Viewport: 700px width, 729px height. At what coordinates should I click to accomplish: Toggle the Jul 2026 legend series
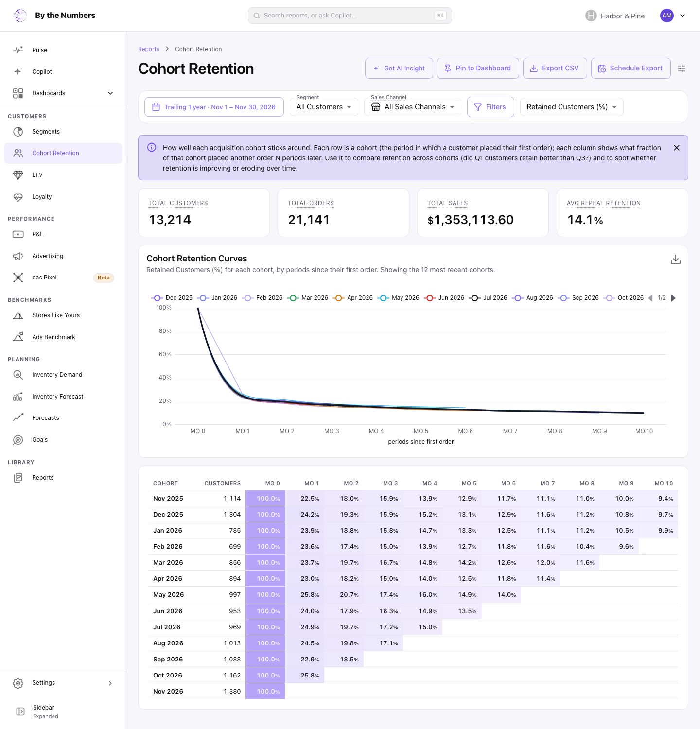coord(488,298)
